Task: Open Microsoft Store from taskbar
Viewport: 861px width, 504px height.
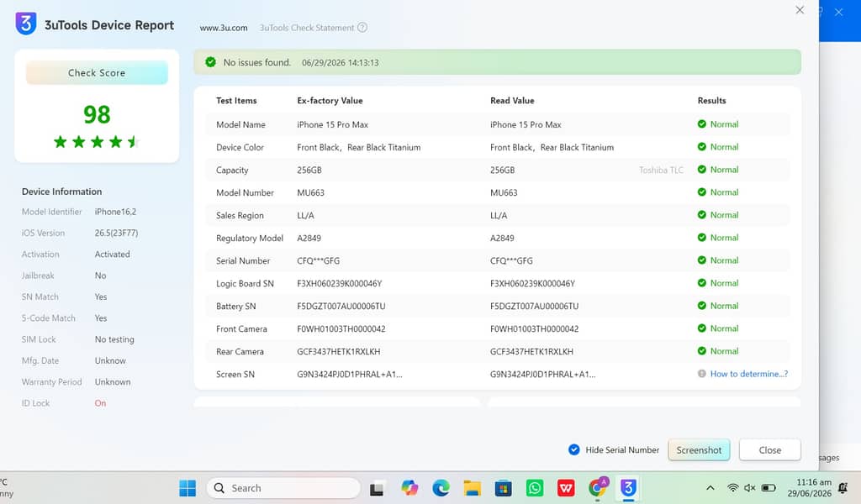Action: pyautogui.click(x=503, y=488)
